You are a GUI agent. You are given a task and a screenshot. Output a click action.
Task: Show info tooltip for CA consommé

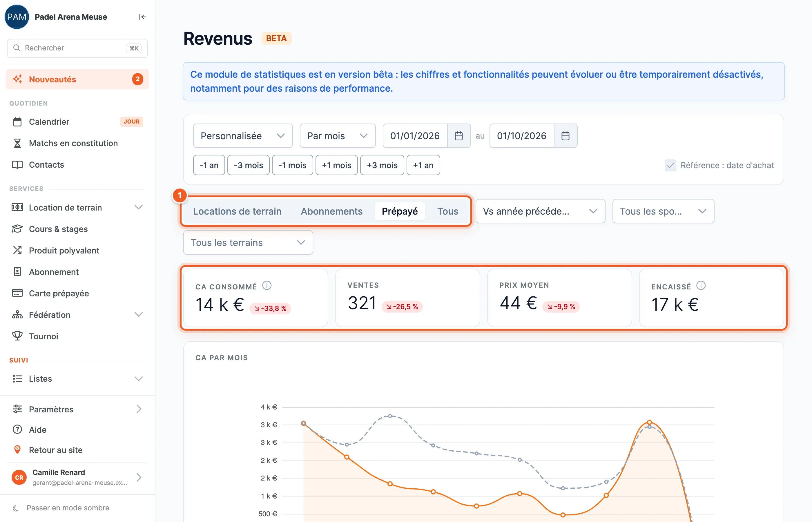267,286
